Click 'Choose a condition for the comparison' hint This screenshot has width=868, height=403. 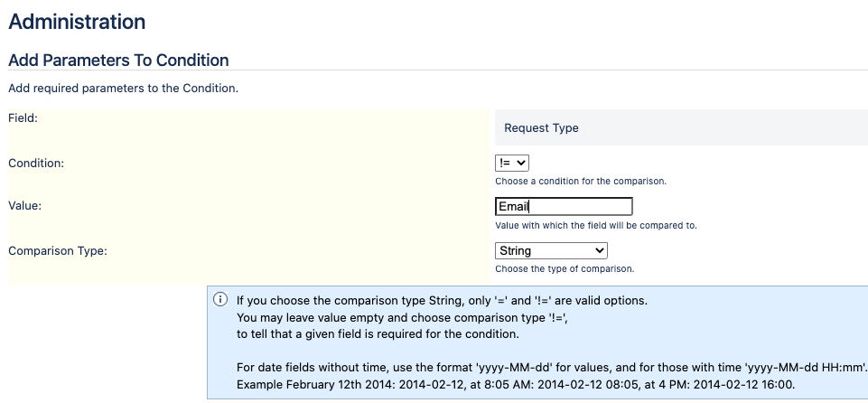click(581, 181)
